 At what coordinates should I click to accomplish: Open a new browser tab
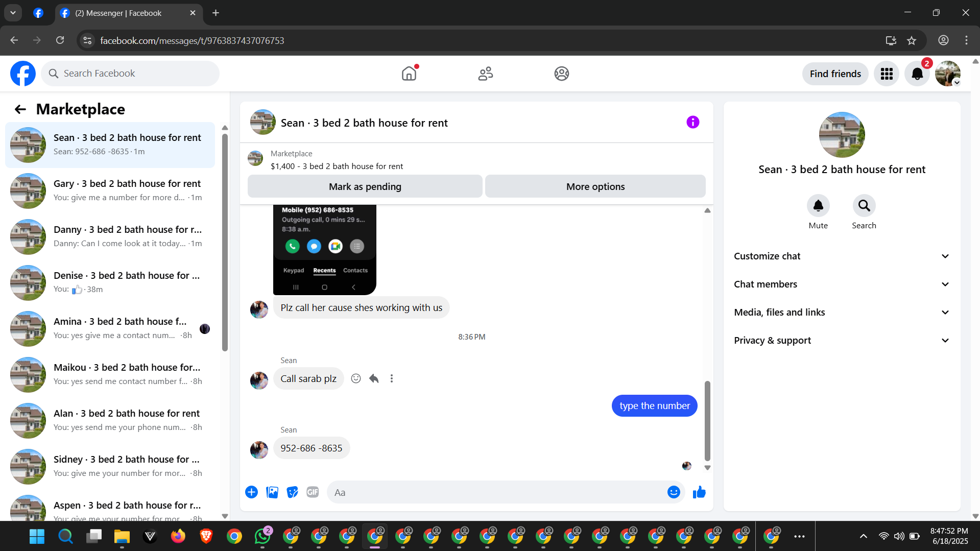[216, 13]
